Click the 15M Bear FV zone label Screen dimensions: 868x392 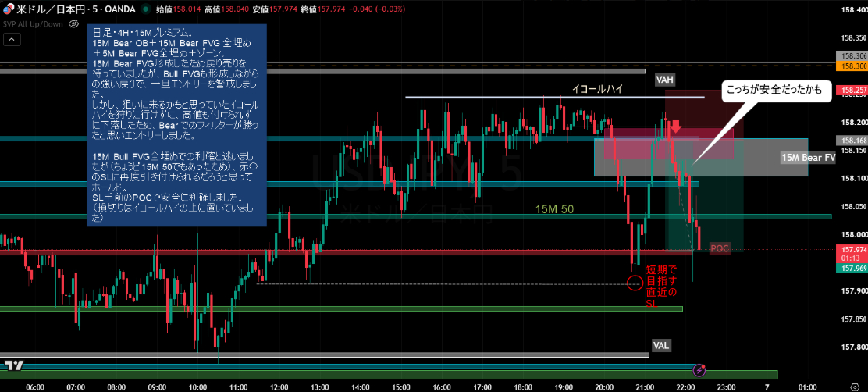coord(808,157)
